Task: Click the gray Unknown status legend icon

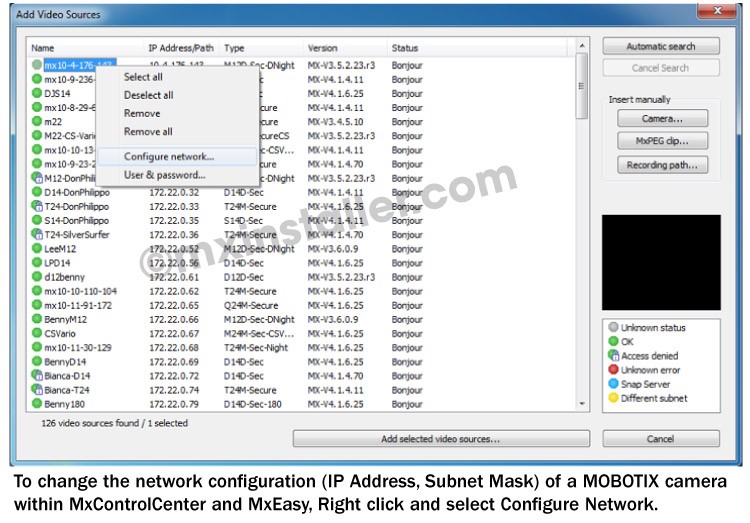Action: pos(613,327)
